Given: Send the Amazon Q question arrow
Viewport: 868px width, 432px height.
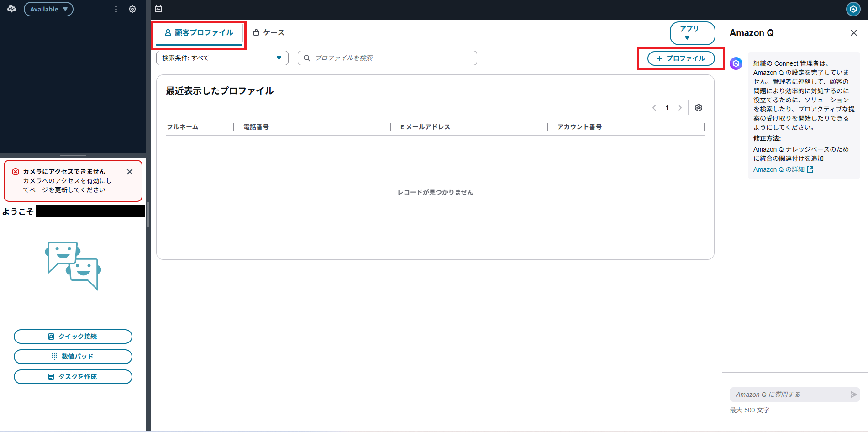Looking at the screenshot, I should (853, 395).
